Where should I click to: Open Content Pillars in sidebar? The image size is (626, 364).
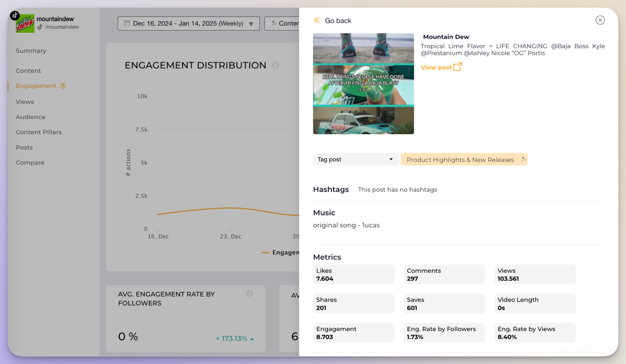click(38, 132)
